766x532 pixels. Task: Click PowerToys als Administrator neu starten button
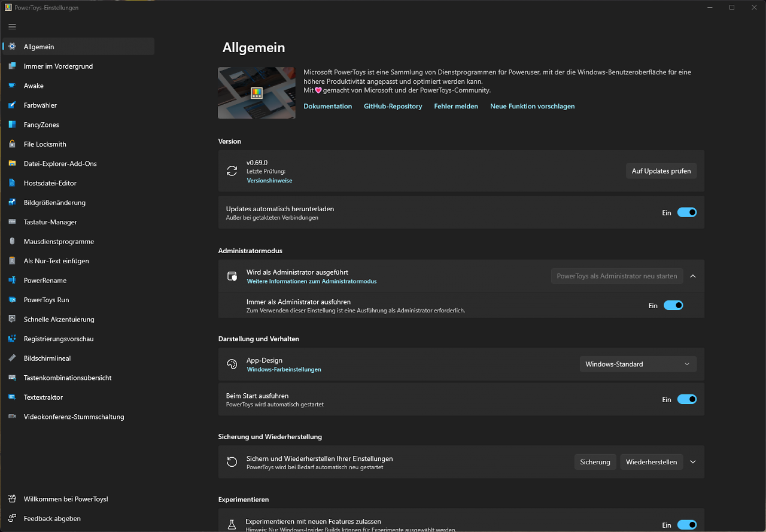617,276
